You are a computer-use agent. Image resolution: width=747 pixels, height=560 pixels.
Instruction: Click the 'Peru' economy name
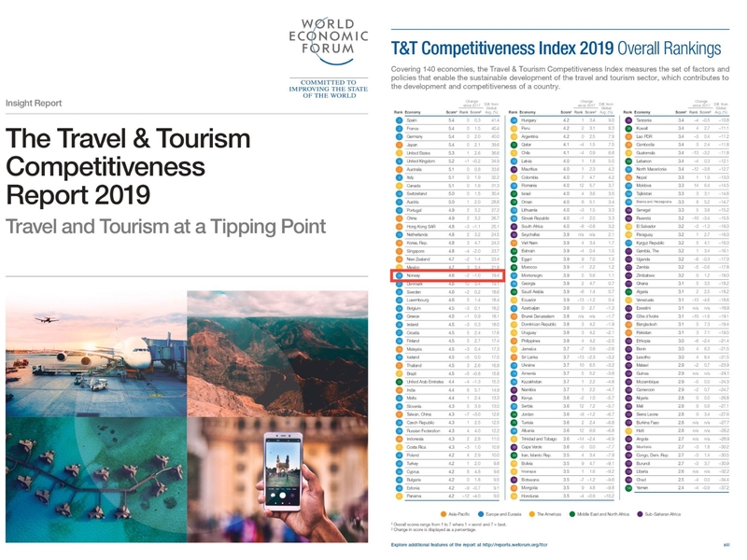pyautogui.click(x=526, y=129)
